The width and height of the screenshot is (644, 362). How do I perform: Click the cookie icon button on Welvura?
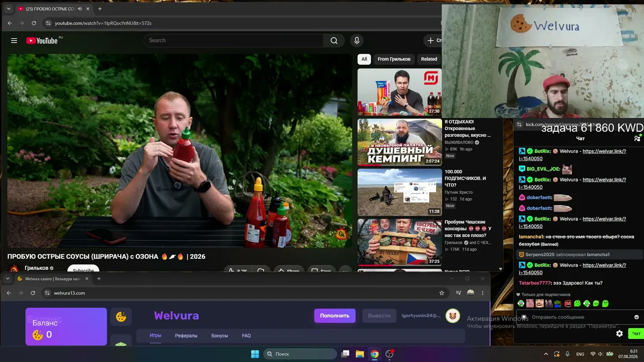[x=121, y=317]
